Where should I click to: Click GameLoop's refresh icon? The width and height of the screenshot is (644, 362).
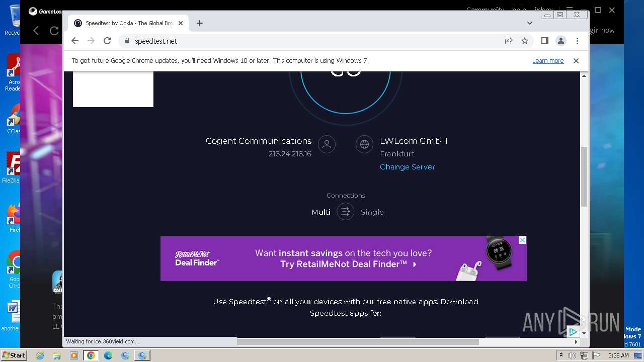pyautogui.click(x=54, y=31)
